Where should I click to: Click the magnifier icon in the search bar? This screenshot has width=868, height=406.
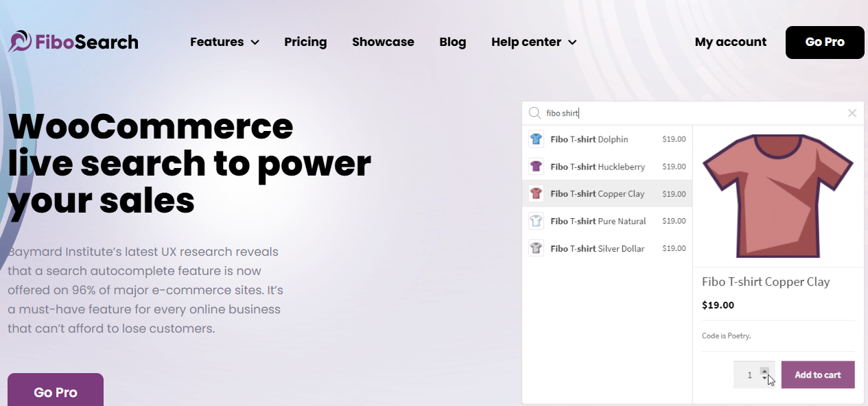(533, 112)
